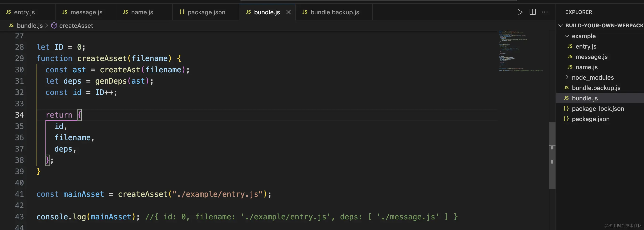Click the minimap code preview
This screenshot has height=230, width=644.
521,51
